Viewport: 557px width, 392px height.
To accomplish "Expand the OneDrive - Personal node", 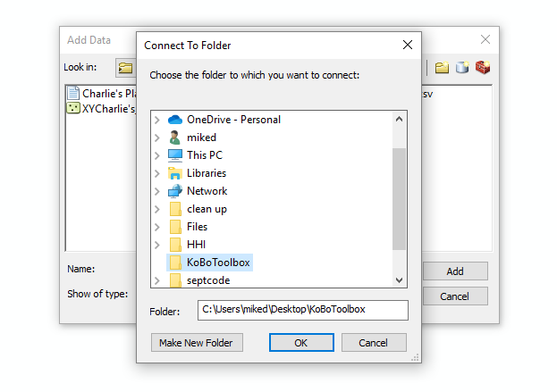I will [158, 120].
